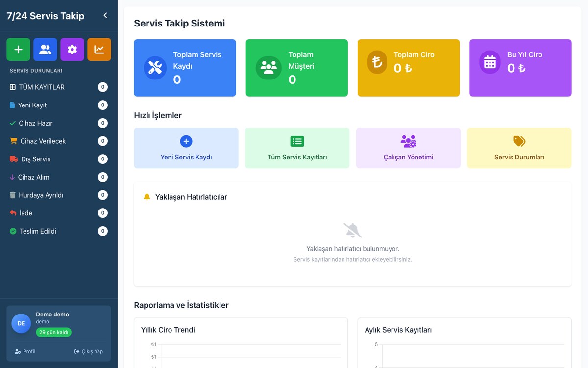Viewport: 588px width, 368px height.
Task: Click Çıkış Yap to log out
Action: click(x=89, y=351)
